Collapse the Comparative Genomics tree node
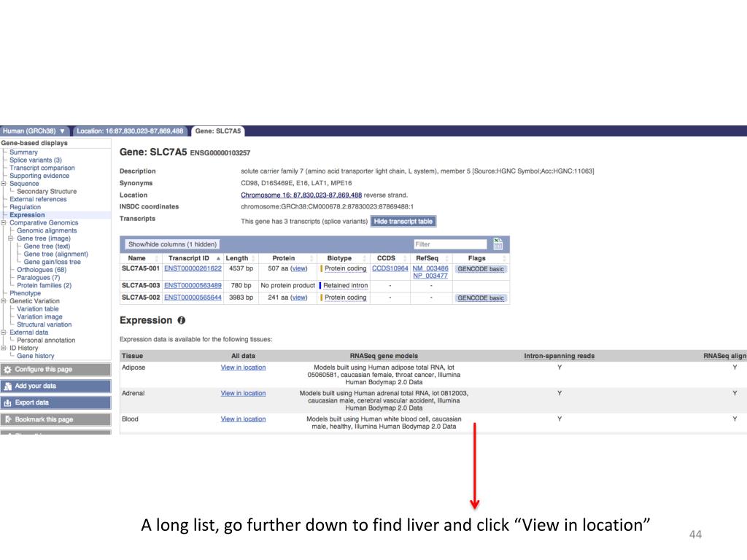 pyautogui.click(x=4, y=223)
